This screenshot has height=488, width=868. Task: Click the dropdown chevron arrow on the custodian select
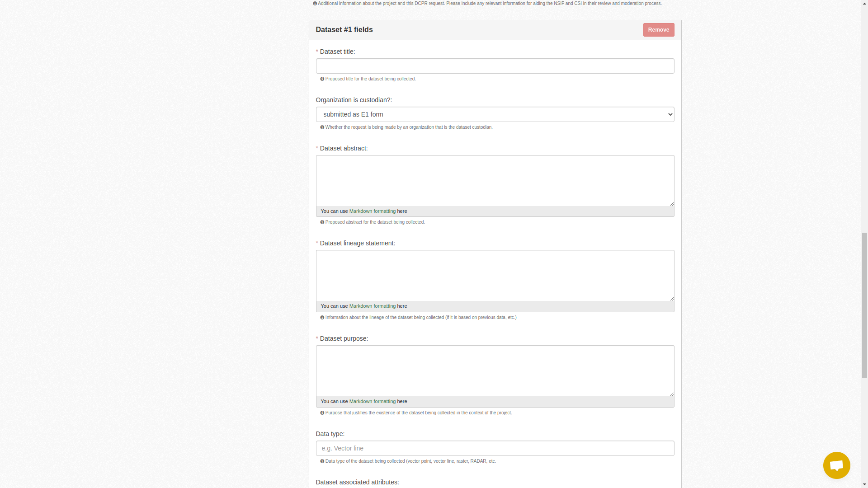[670, 114]
